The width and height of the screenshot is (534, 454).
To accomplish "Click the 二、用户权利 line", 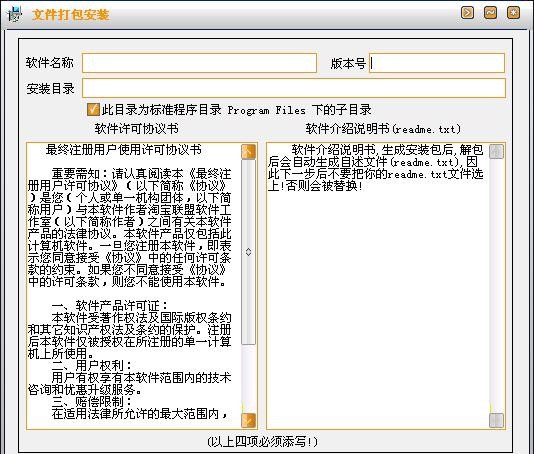I will (92, 365).
